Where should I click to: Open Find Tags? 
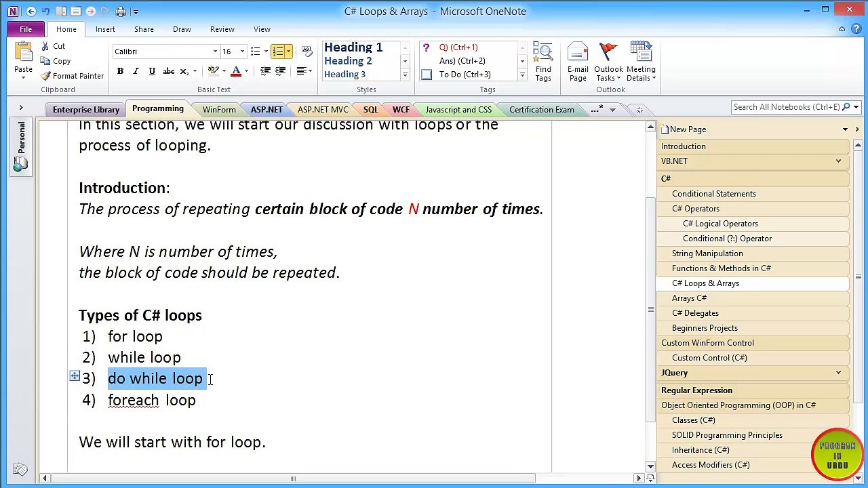(543, 62)
